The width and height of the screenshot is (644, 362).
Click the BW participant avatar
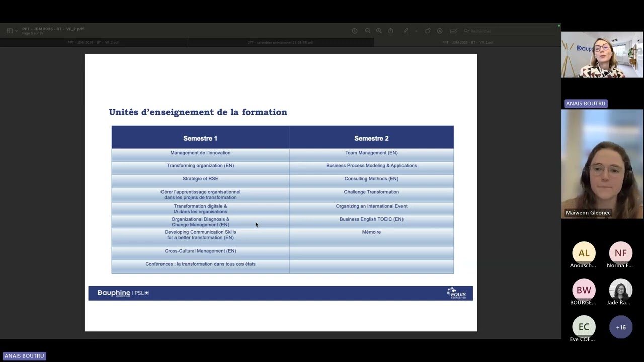(x=584, y=290)
